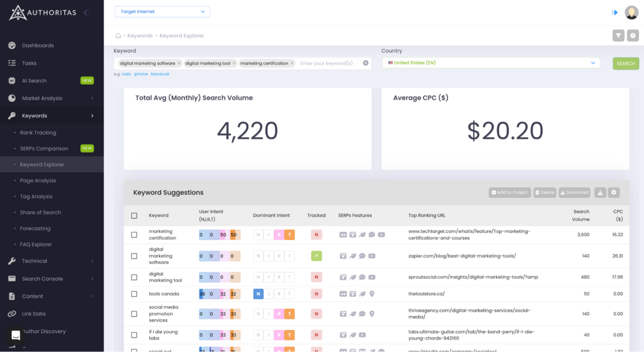644x352 pixels.
Task: Expand Market Analysis submenu chevron
Action: tap(92, 98)
